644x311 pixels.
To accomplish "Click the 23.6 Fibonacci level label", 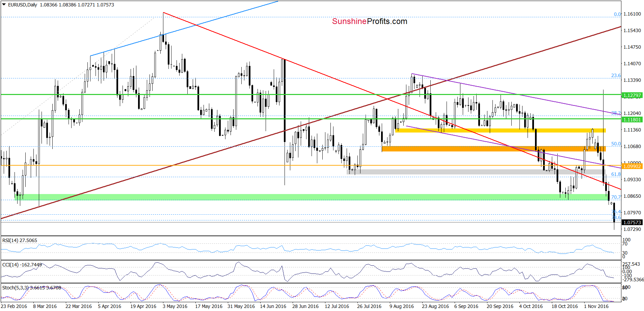I will point(616,75).
